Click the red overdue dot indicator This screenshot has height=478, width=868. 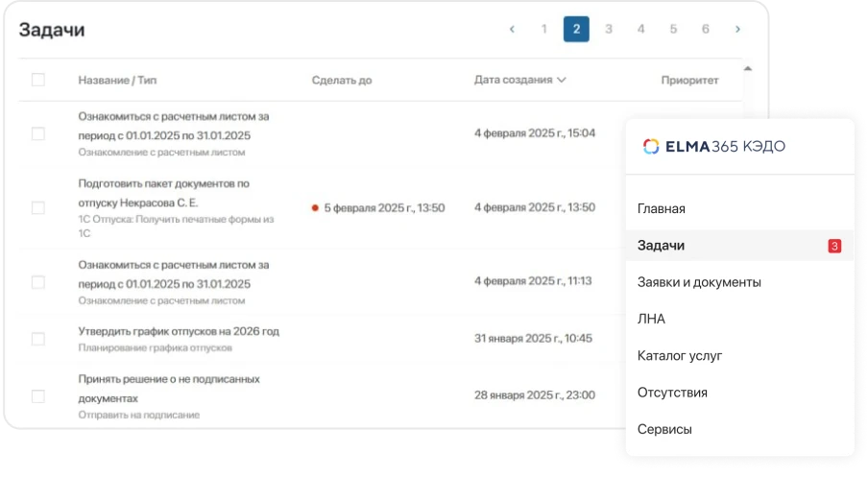click(x=315, y=207)
